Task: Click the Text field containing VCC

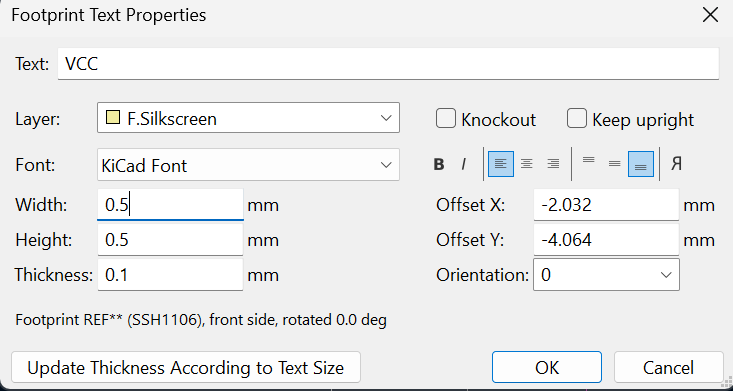Action: [x=388, y=64]
